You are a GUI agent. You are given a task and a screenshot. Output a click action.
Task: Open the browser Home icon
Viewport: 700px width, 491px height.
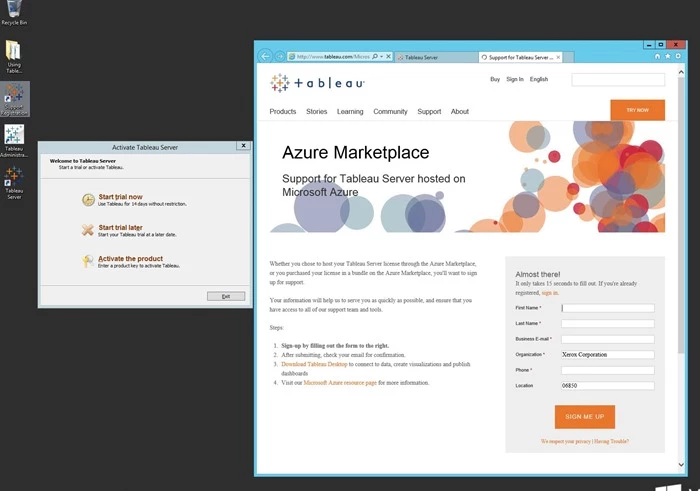(657, 56)
